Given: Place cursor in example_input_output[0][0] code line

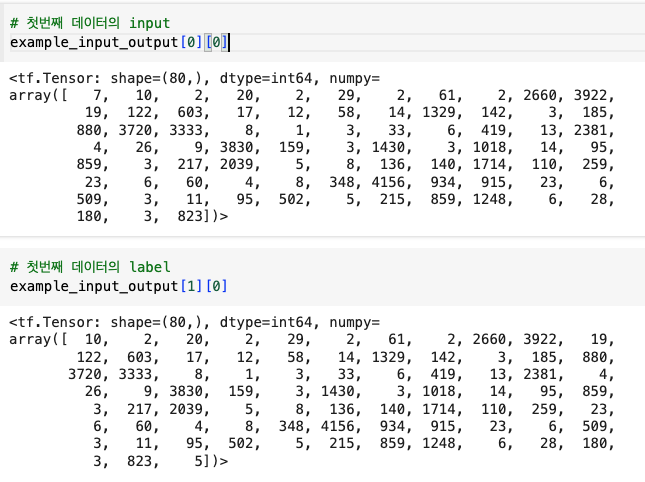Looking at the screenshot, I should click(119, 42).
